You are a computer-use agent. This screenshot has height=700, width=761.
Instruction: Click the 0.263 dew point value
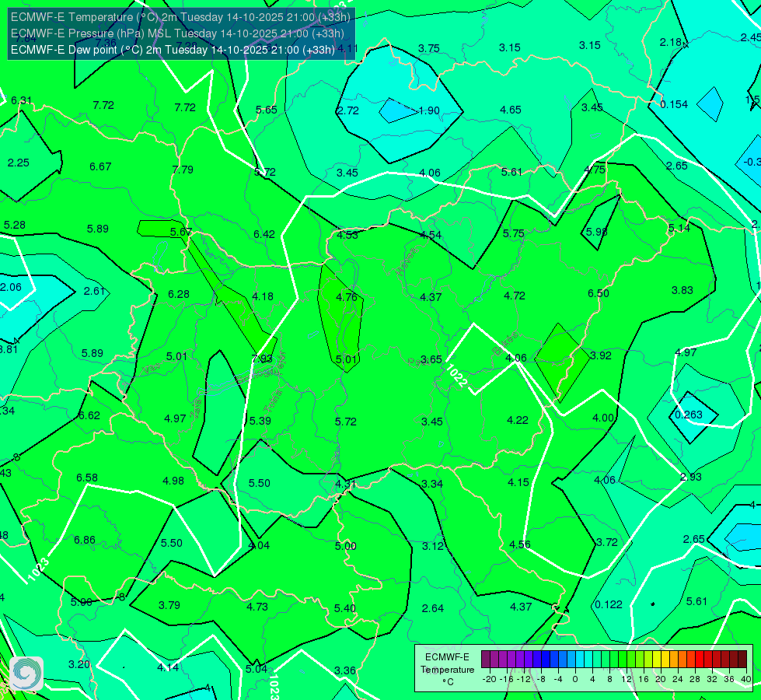click(689, 415)
